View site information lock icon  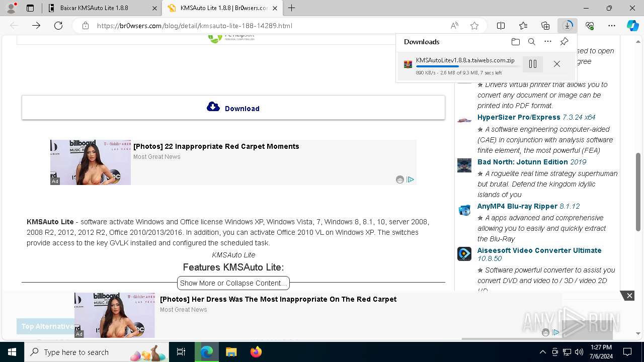86,26
